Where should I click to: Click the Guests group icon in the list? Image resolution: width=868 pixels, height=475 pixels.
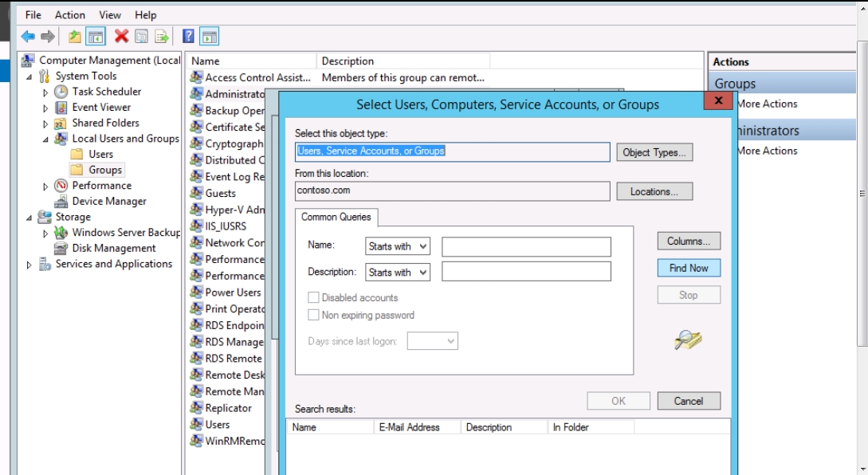click(196, 193)
